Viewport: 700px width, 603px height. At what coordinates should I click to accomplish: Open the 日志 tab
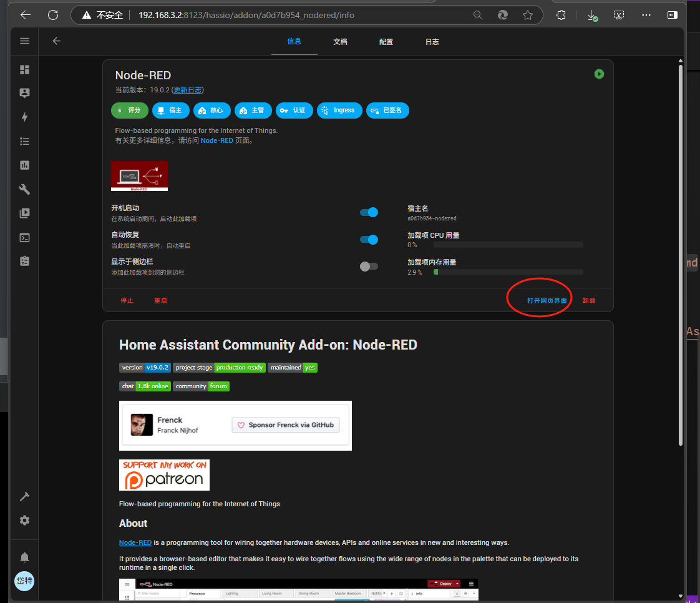click(x=432, y=42)
